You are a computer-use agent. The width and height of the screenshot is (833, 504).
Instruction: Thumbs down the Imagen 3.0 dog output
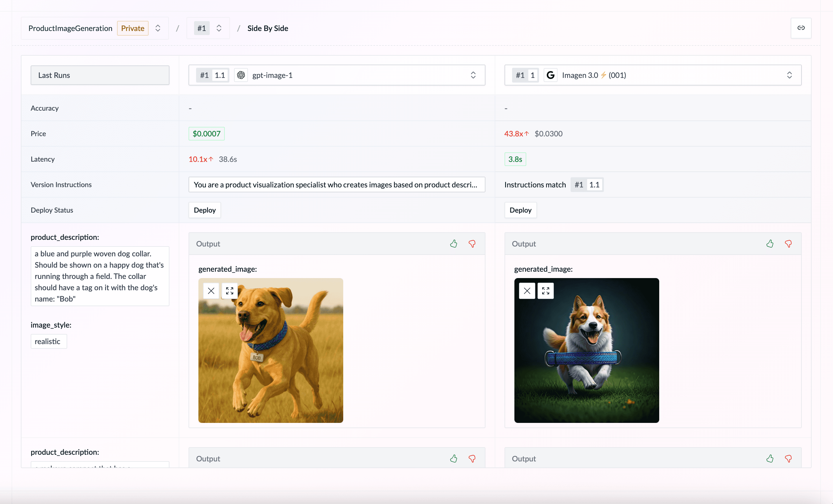coord(788,244)
